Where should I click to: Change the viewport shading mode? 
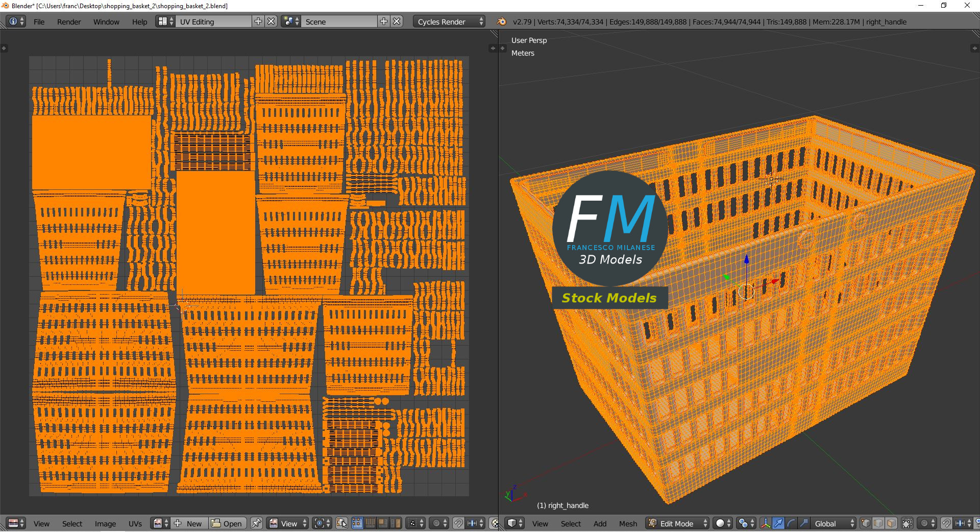[723, 523]
